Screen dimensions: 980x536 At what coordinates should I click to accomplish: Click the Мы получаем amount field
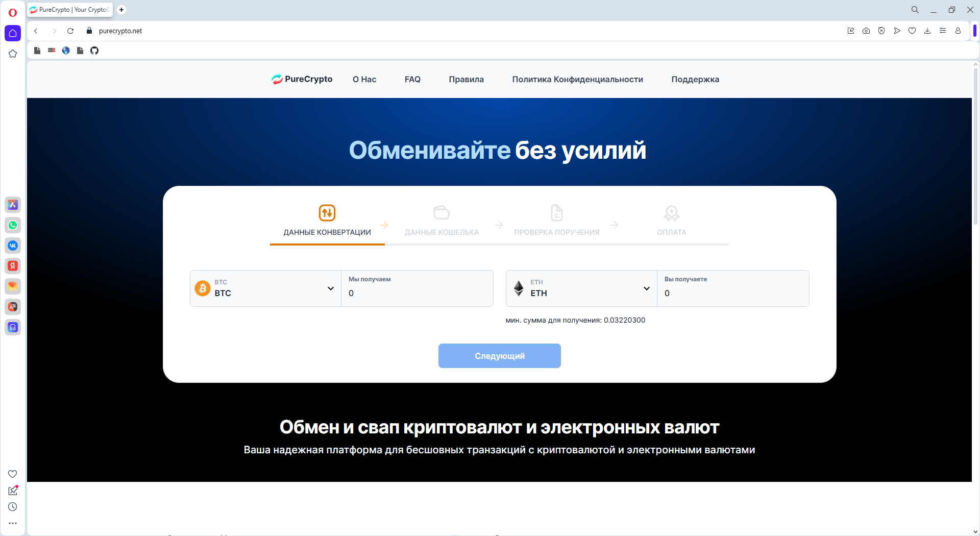[x=417, y=293]
